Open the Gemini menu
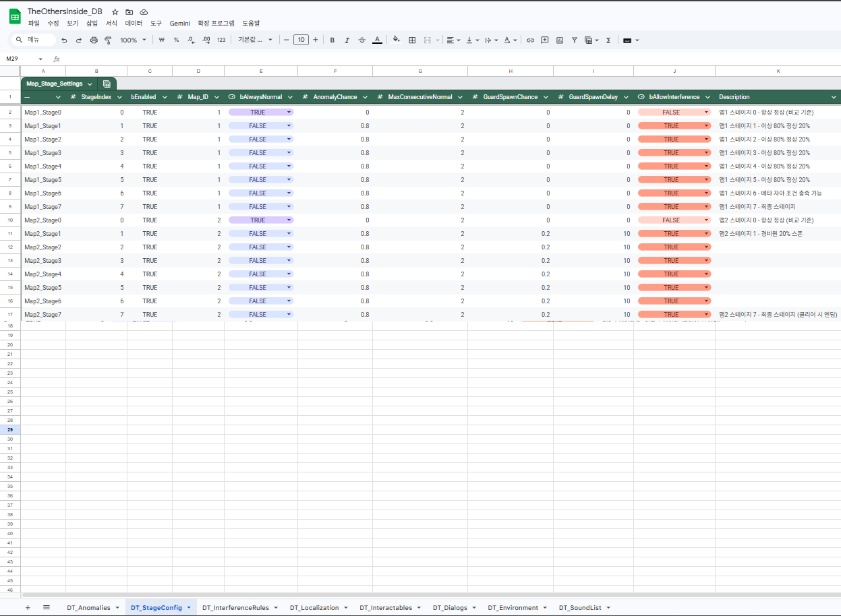This screenshot has width=841, height=616. 180,23
